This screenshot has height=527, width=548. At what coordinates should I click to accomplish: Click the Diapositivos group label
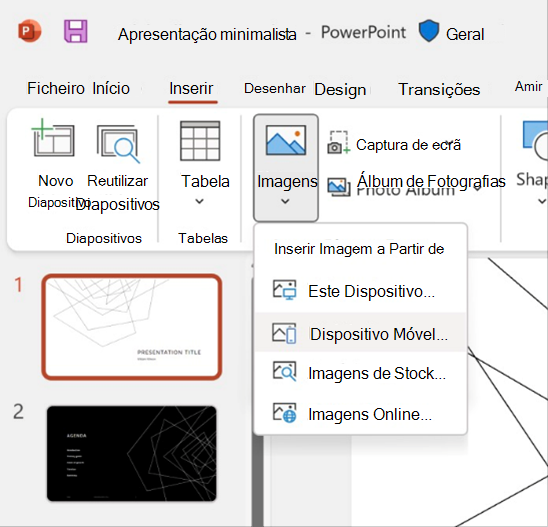coord(104,238)
